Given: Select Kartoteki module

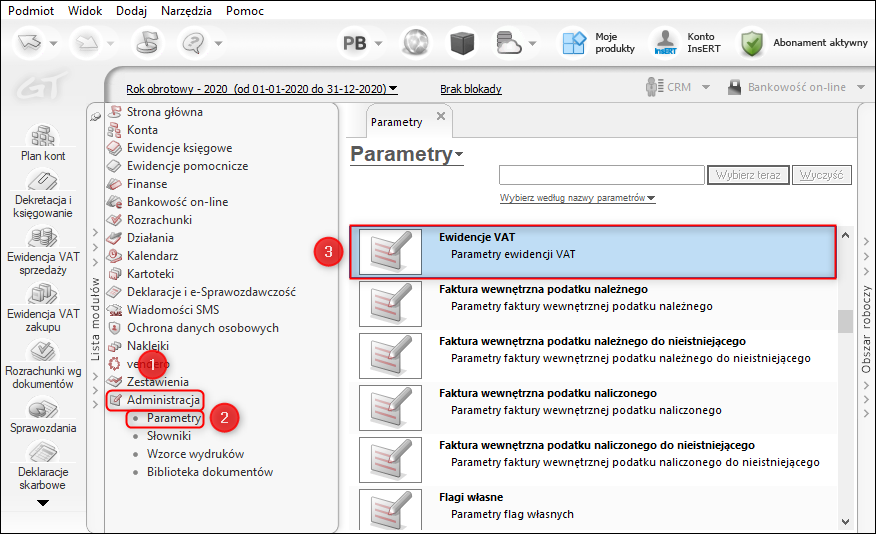Looking at the screenshot, I should (x=150, y=274).
